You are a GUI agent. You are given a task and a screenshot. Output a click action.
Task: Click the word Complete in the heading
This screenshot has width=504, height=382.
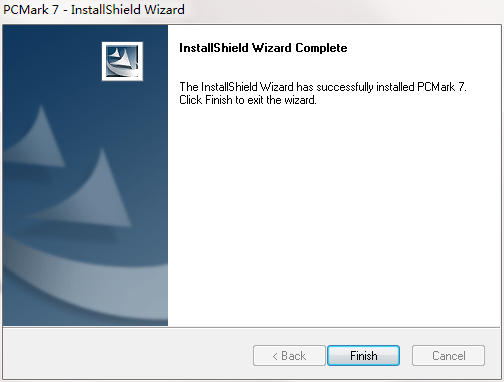coord(321,48)
